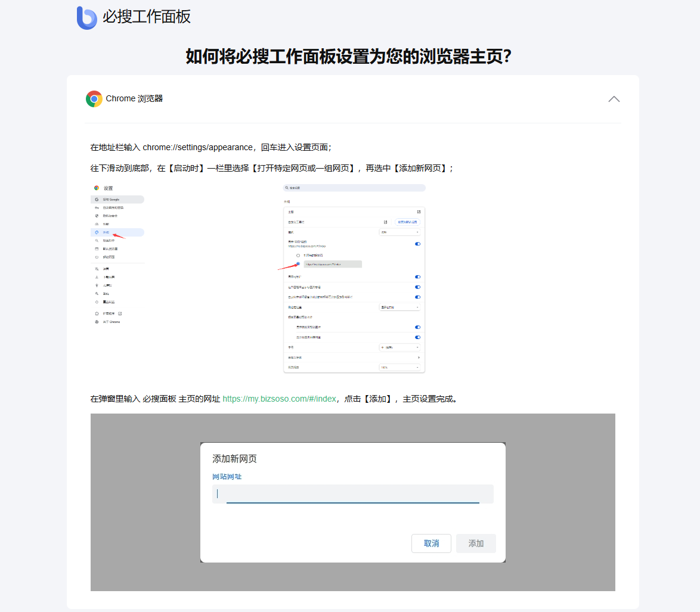The height and width of the screenshot is (612, 700).
Task: Select the Google 'G' item in settings sidebar
Action: point(117,200)
